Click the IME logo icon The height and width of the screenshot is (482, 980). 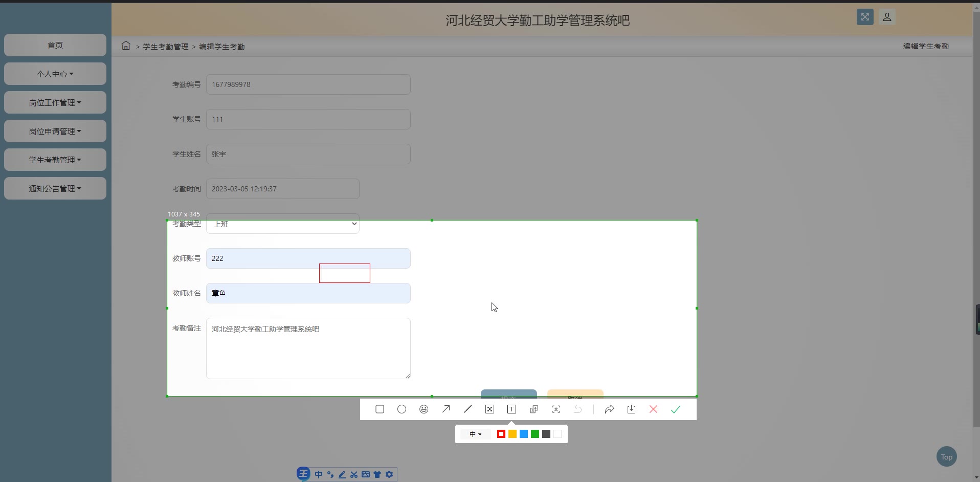pyautogui.click(x=303, y=474)
